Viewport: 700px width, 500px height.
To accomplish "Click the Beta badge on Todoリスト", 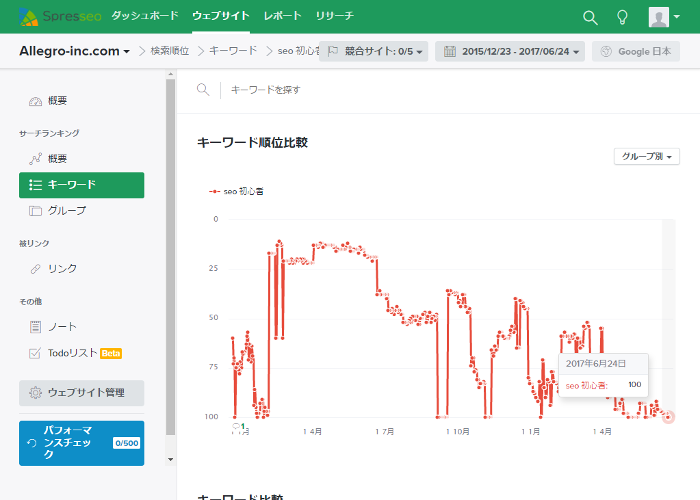I will point(111,354).
